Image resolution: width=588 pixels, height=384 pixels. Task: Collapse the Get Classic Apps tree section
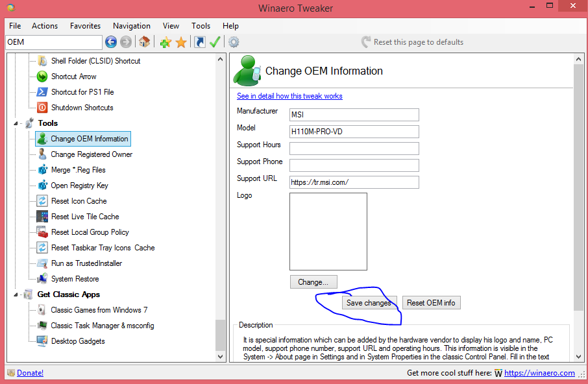(16, 295)
